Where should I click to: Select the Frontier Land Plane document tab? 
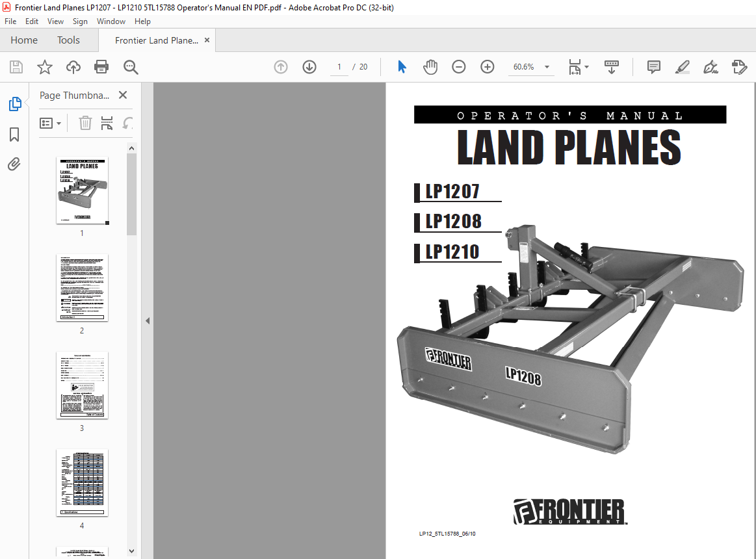point(156,40)
